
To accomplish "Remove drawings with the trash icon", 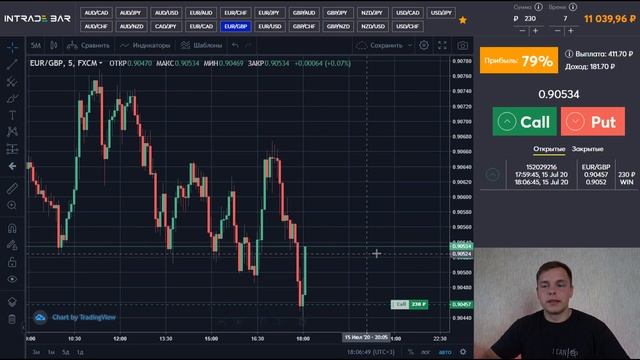I will (12, 319).
